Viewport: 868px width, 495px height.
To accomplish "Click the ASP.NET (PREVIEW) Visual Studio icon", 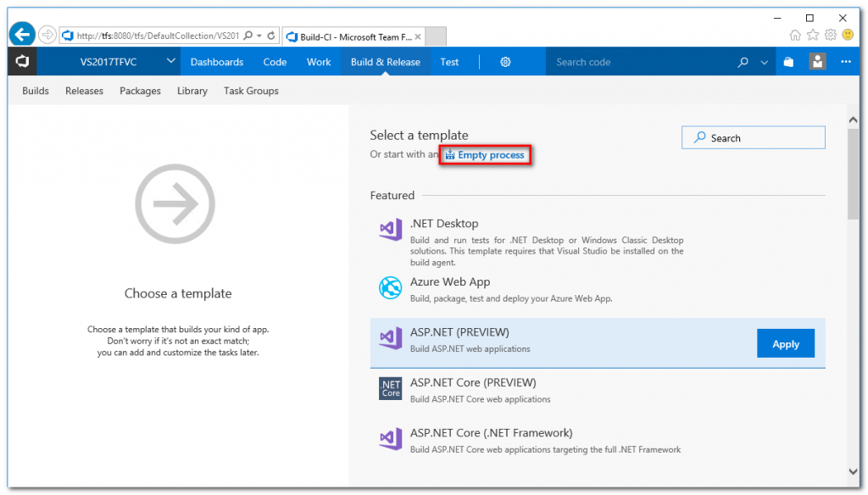I will coord(390,337).
